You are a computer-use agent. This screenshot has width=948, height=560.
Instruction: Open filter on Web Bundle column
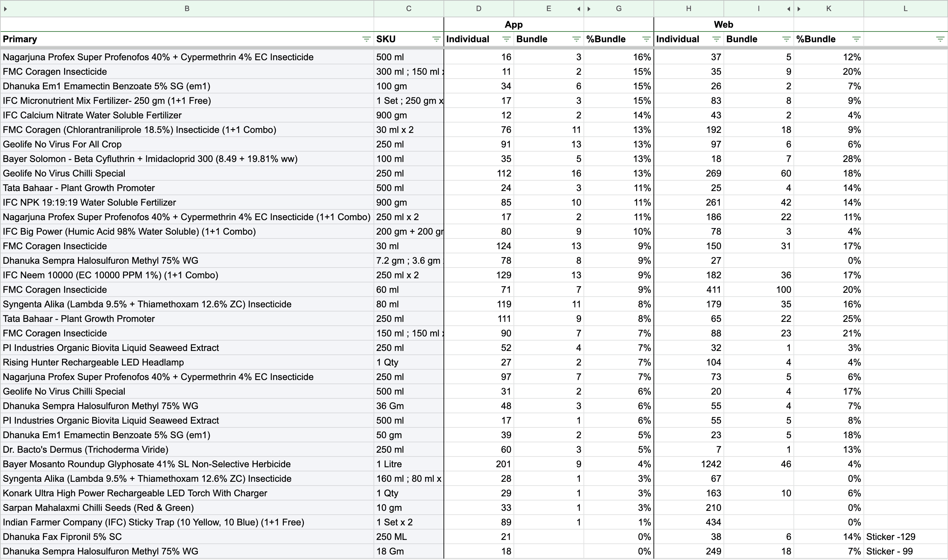point(786,39)
